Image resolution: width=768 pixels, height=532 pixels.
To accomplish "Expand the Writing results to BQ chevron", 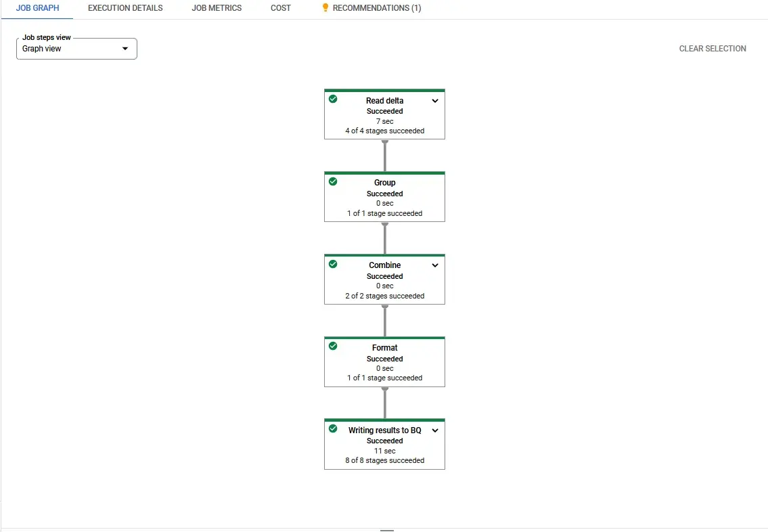I will point(435,430).
